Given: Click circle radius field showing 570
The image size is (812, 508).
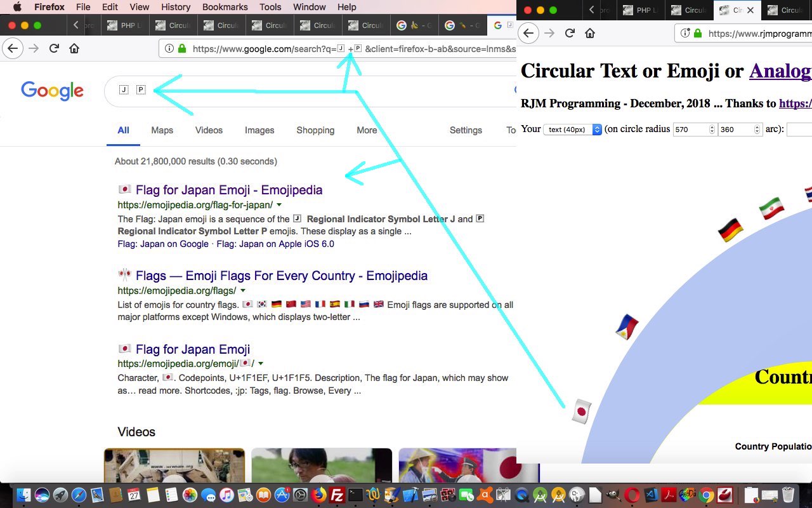Looking at the screenshot, I should tap(695, 129).
